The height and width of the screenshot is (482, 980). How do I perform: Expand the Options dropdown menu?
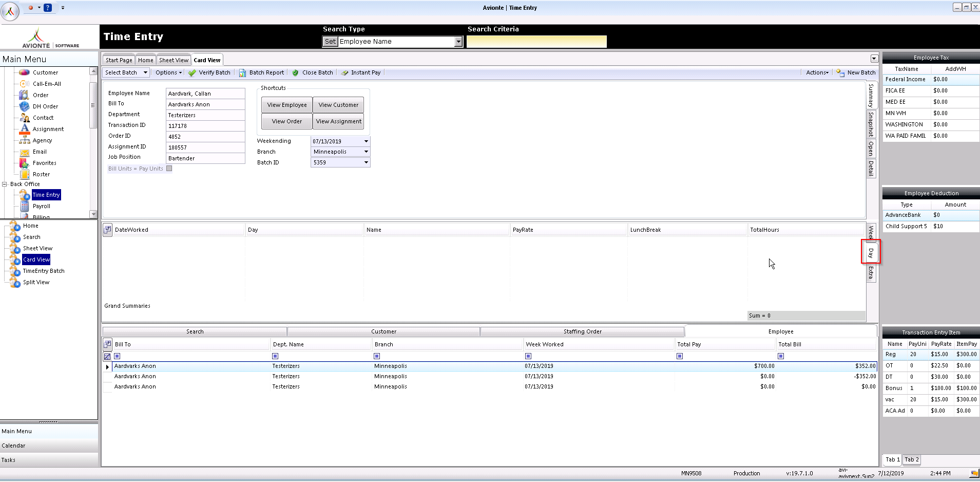169,73
